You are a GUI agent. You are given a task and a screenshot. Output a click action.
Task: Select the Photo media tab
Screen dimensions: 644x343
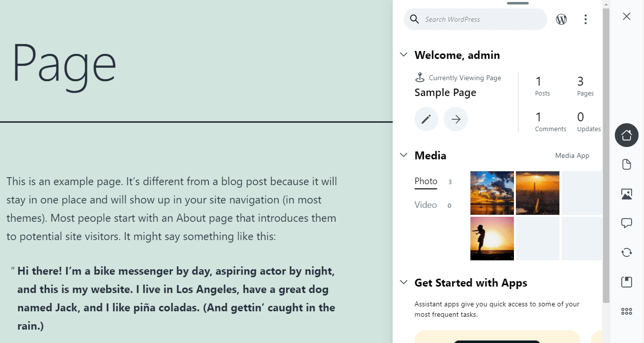[x=425, y=181]
